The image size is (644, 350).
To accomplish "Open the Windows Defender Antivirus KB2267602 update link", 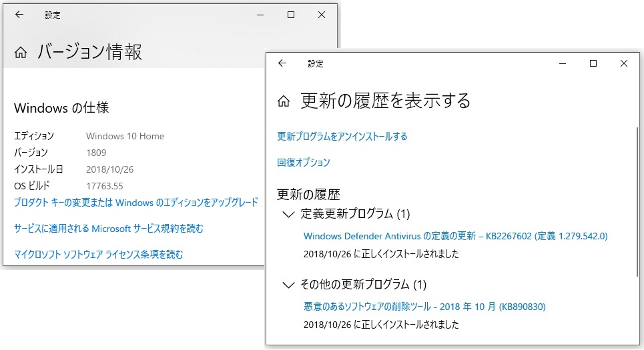I will pyautogui.click(x=455, y=236).
